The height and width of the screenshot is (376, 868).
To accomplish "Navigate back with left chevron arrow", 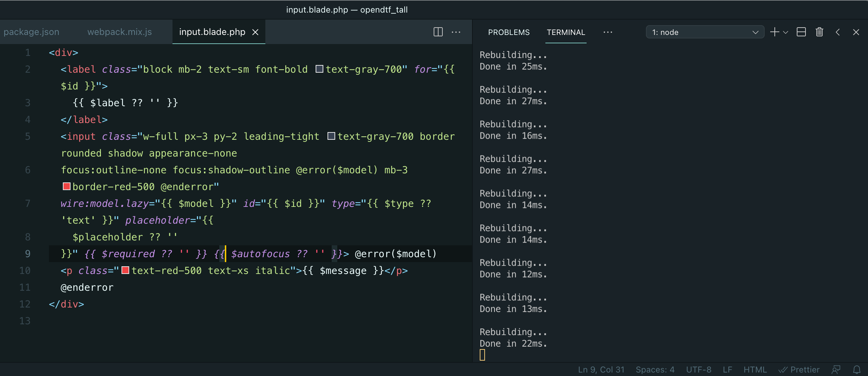I will pyautogui.click(x=838, y=32).
